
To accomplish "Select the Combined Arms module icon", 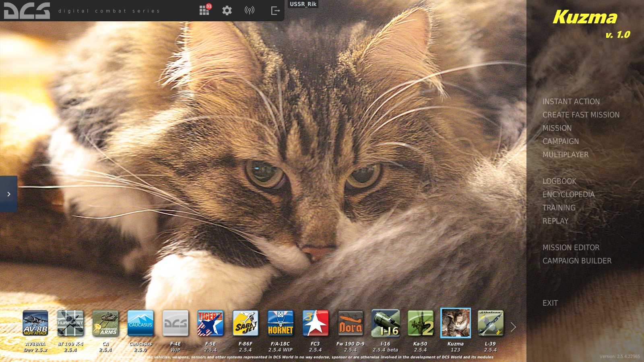I will click(105, 323).
